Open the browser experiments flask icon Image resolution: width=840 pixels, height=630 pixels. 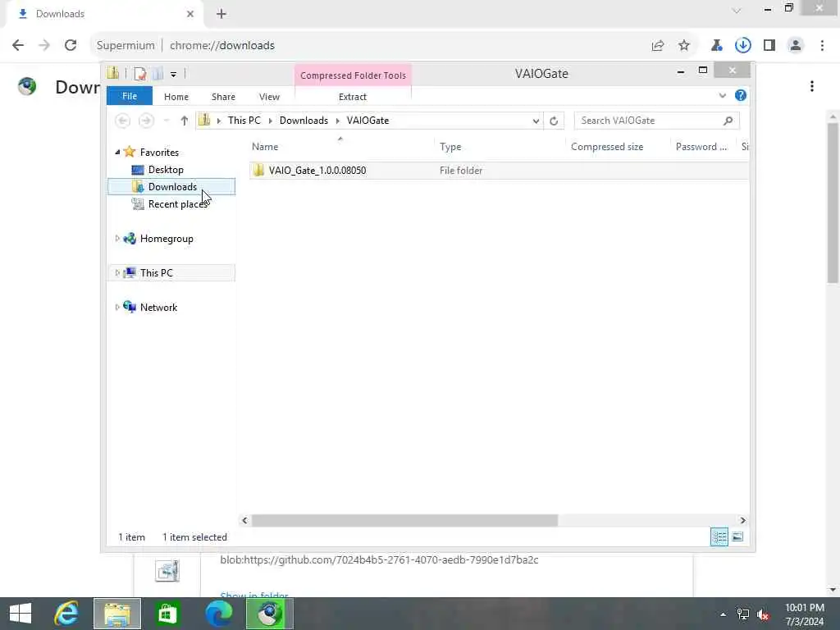(x=716, y=46)
